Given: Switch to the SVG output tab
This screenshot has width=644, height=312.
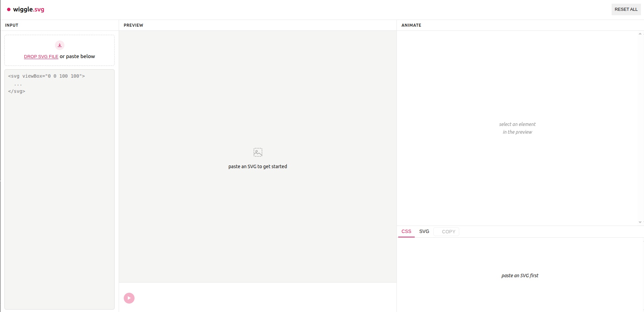Looking at the screenshot, I should point(424,231).
